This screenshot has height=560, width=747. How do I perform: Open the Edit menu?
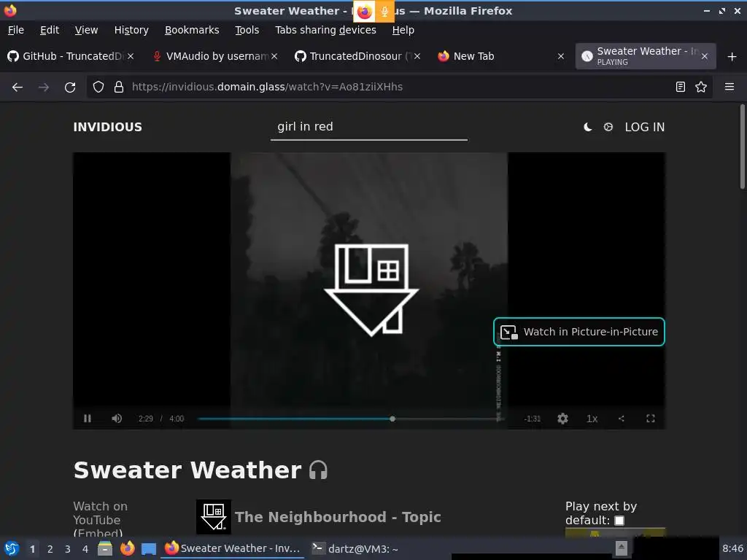(x=50, y=30)
